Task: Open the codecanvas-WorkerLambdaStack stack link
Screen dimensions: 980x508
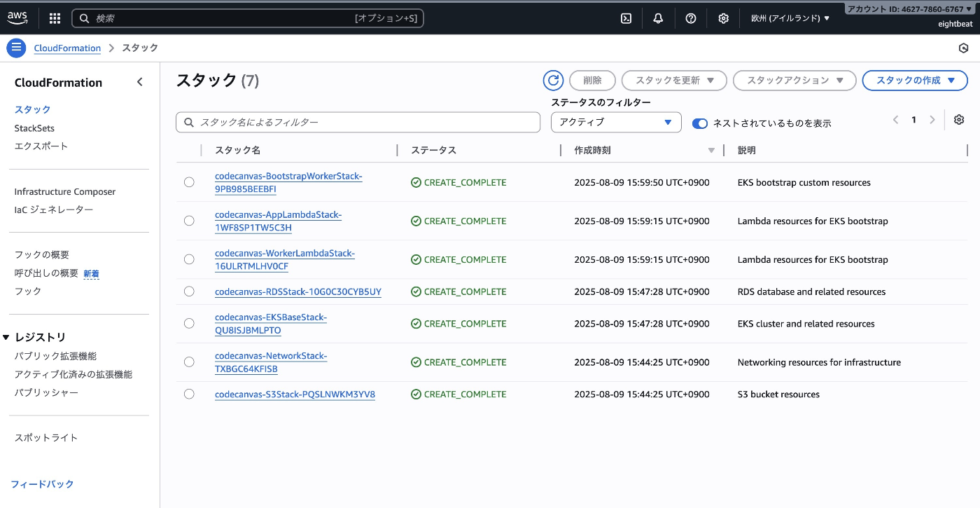Action: (x=285, y=259)
